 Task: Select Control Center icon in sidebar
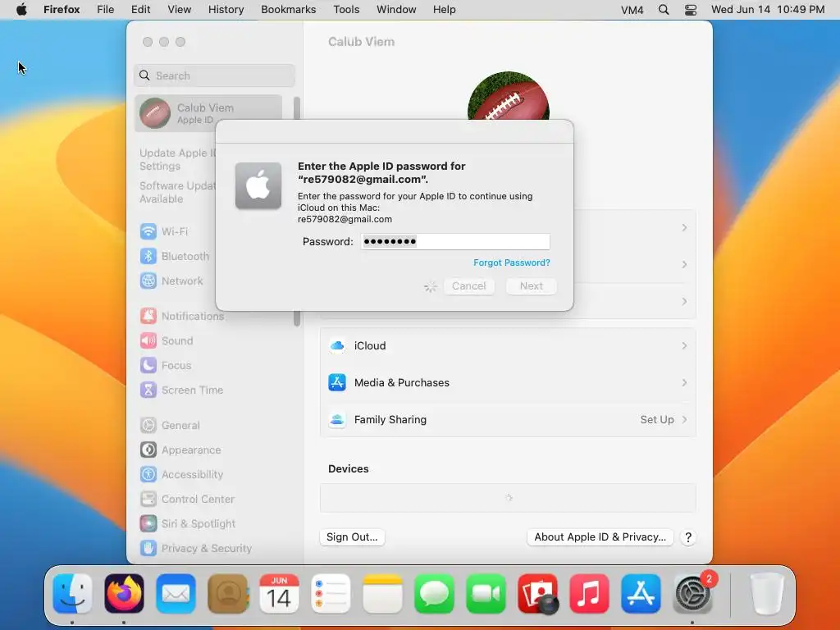coord(148,500)
